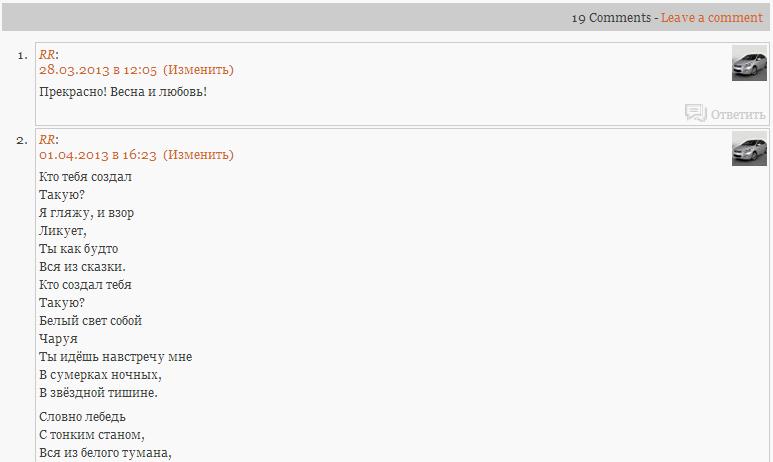This screenshot has height=462, width=773.
Task: Click the text 'Прекрасно! Весна и любовь!'
Action: click(123, 92)
